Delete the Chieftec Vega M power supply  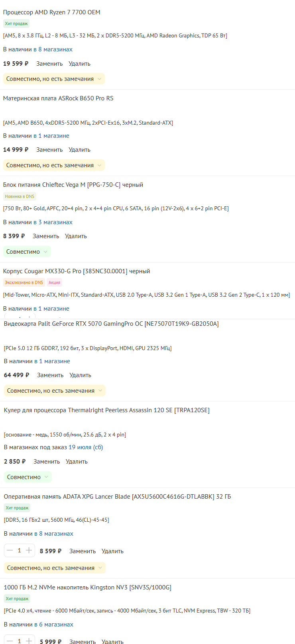[x=76, y=236]
